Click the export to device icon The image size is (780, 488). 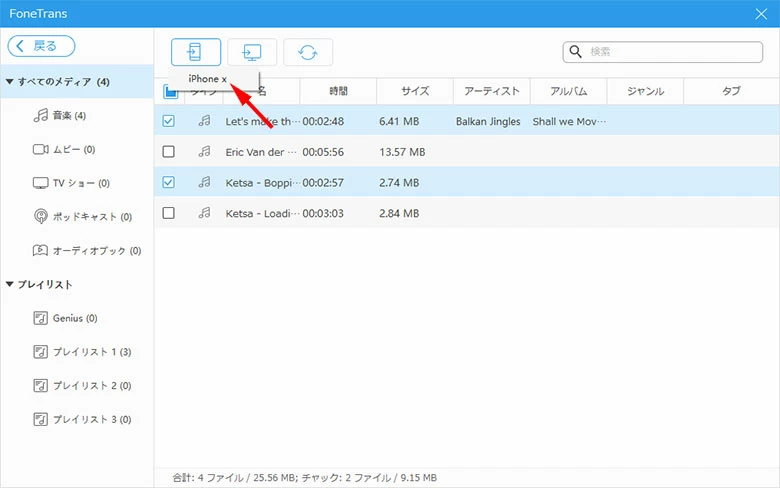(196, 52)
